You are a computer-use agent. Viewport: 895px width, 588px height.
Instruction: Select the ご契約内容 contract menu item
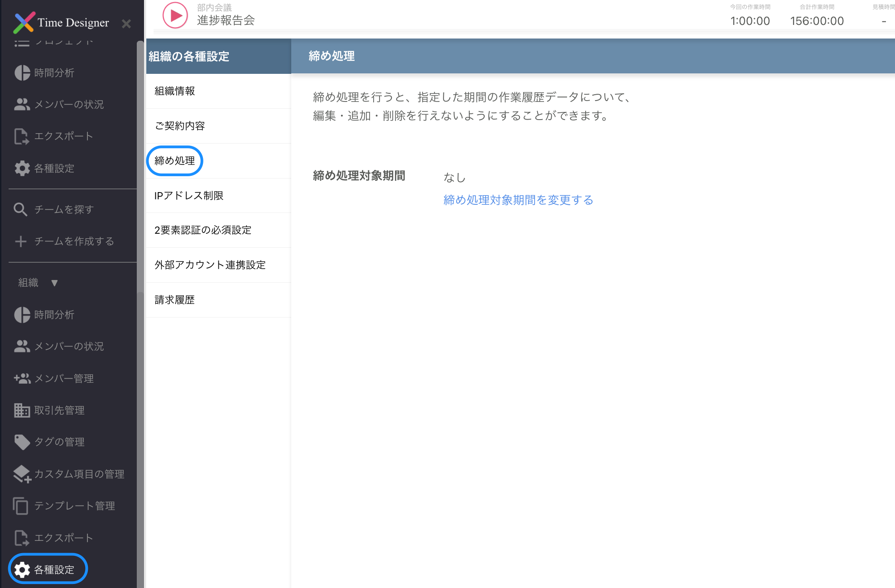(179, 126)
